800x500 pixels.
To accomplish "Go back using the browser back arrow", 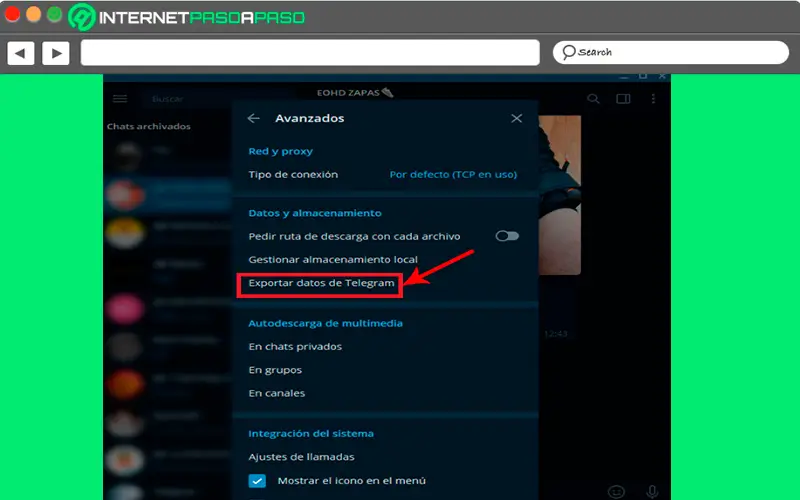I will (20, 53).
